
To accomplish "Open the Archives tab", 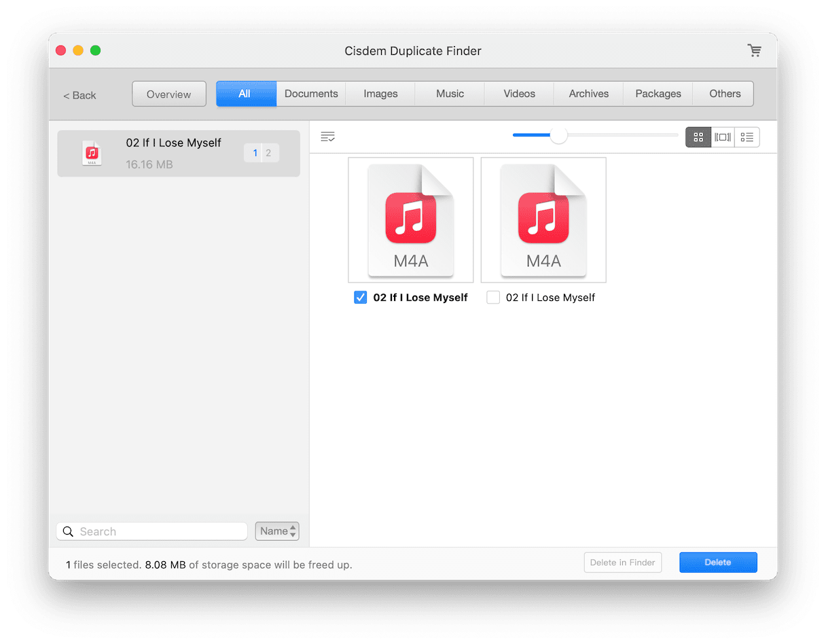I will [588, 94].
